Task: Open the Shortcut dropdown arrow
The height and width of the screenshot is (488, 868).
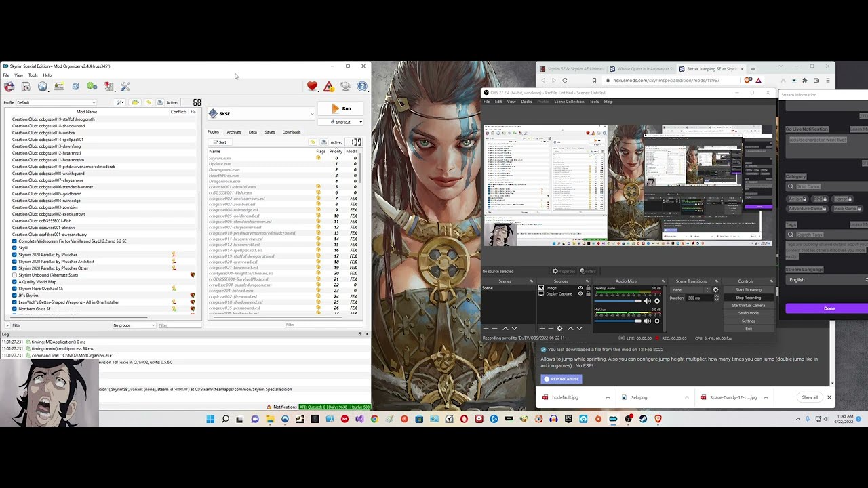Action: pyautogui.click(x=360, y=122)
